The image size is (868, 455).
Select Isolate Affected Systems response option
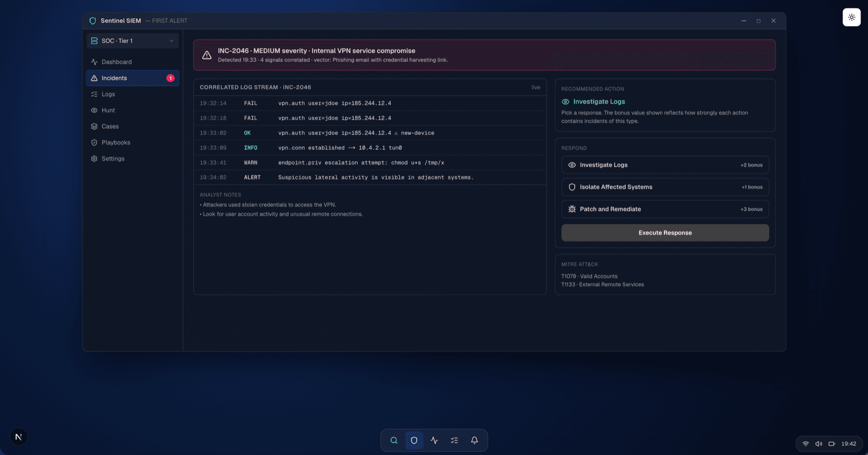[665, 187]
